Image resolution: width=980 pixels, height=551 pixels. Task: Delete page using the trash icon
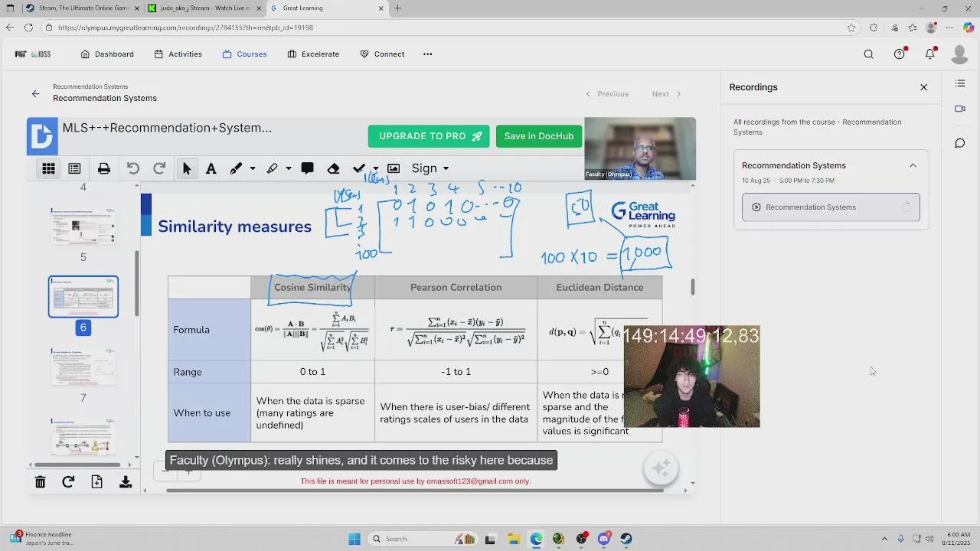[x=40, y=481]
